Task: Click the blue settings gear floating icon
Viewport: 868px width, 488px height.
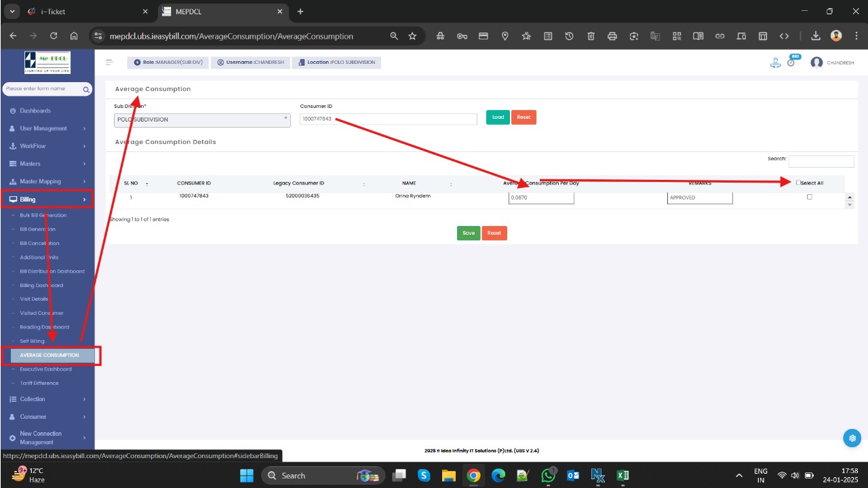Action: click(x=852, y=438)
